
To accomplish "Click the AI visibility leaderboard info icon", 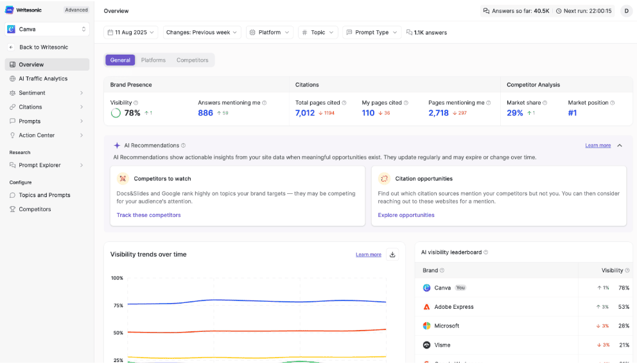I will coord(486,252).
